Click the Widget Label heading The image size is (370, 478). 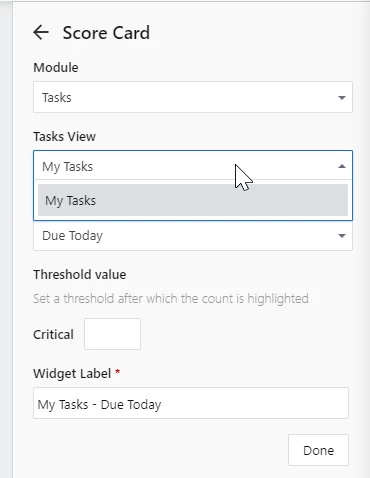pyautogui.click(x=72, y=373)
